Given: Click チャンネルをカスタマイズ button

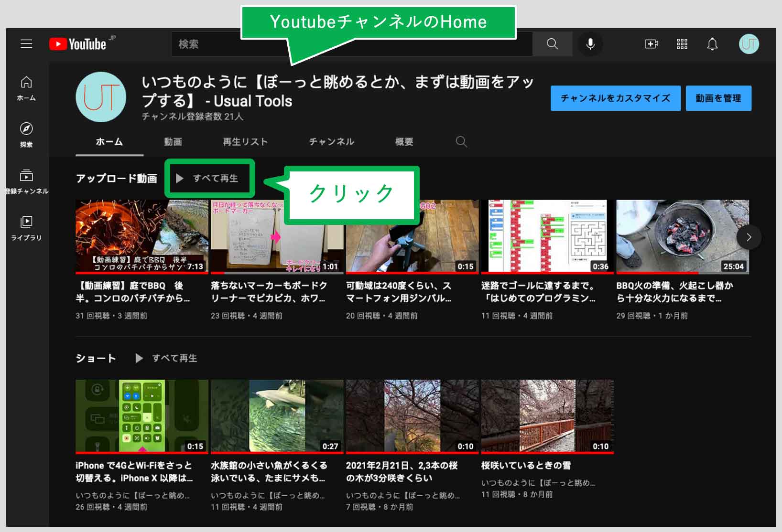Looking at the screenshot, I should click(615, 98).
